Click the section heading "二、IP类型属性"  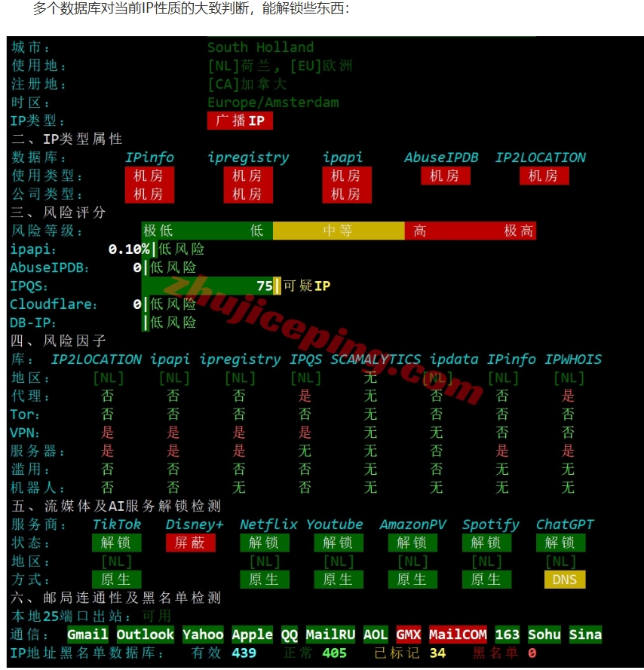[x=66, y=139]
